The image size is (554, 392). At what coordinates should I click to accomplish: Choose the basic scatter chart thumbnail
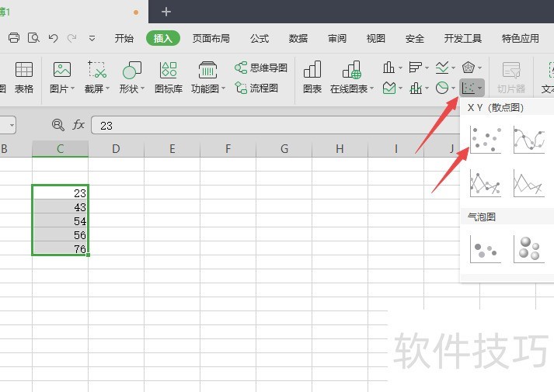pyautogui.click(x=486, y=140)
